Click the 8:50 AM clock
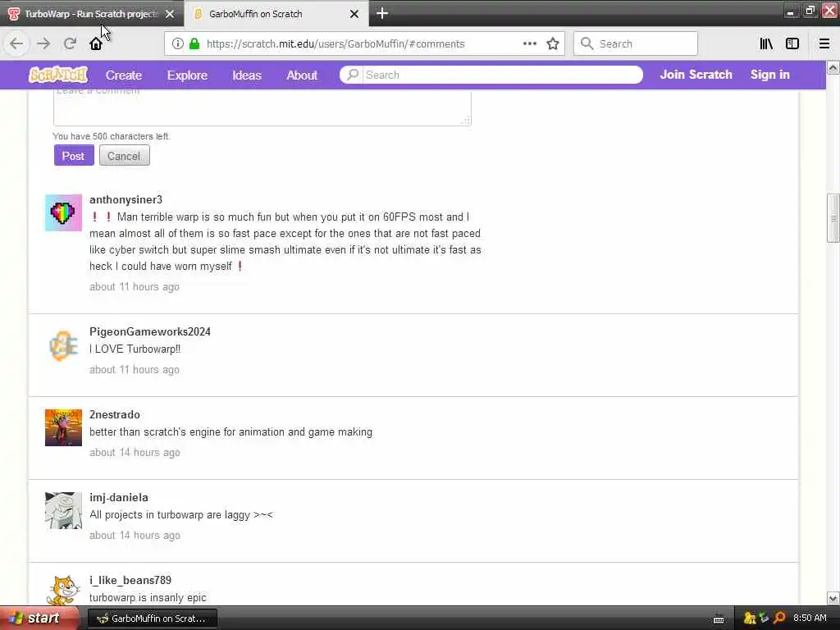Viewport: 840px width, 630px height. [810, 619]
